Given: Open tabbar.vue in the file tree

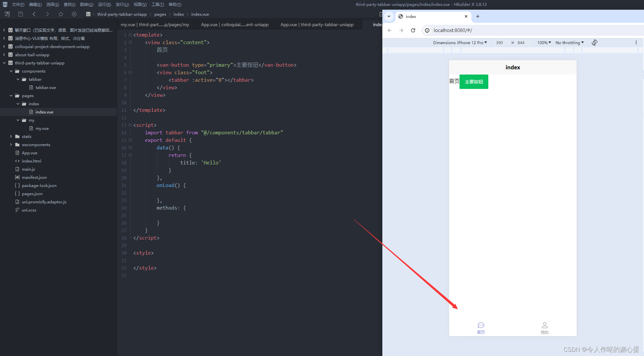Looking at the screenshot, I should (45, 87).
